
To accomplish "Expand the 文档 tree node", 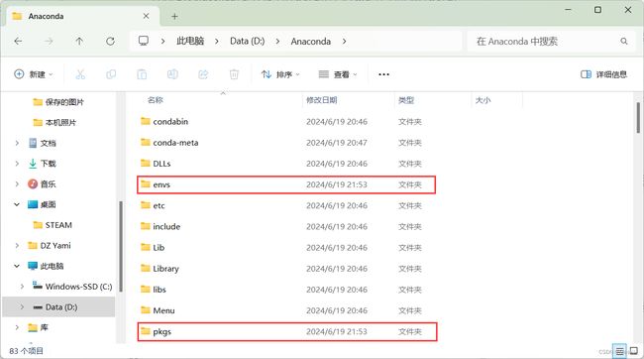I will coord(17,143).
